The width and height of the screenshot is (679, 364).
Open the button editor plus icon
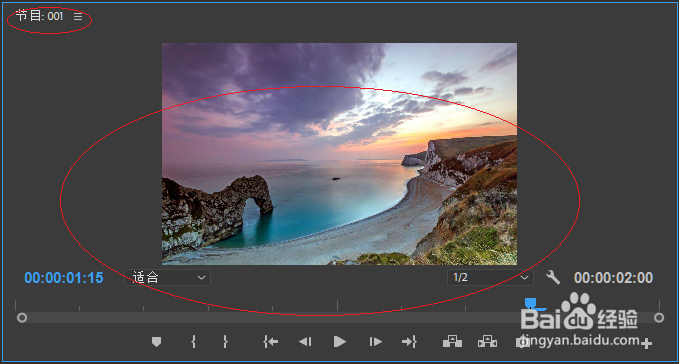[x=647, y=344]
